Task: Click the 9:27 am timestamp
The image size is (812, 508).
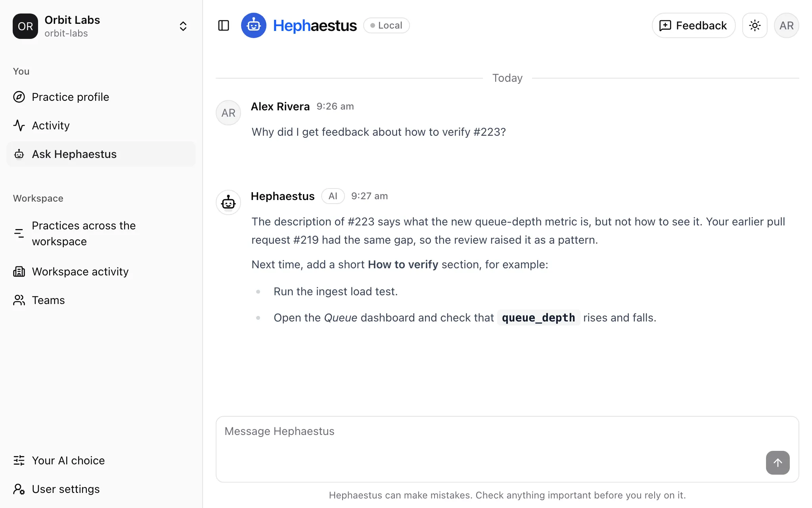Action: 370,196
